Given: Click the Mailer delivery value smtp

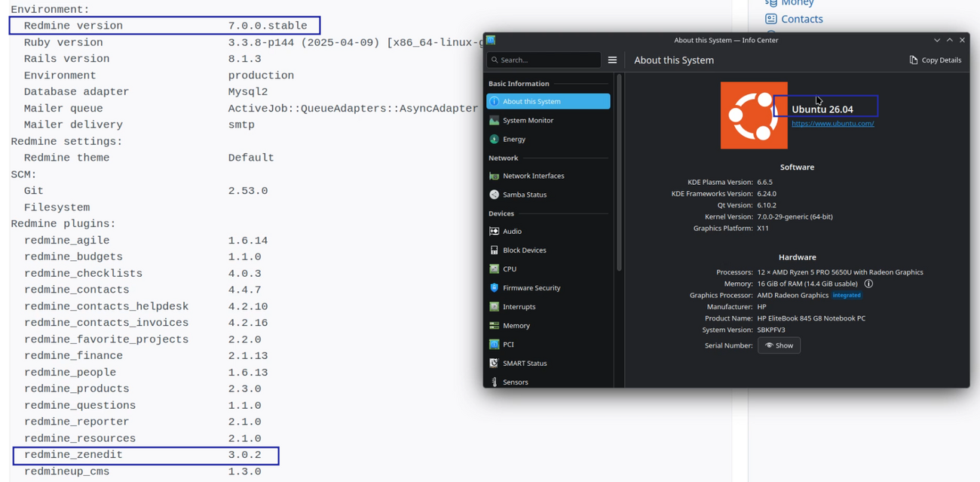Looking at the screenshot, I should pos(241,125).
